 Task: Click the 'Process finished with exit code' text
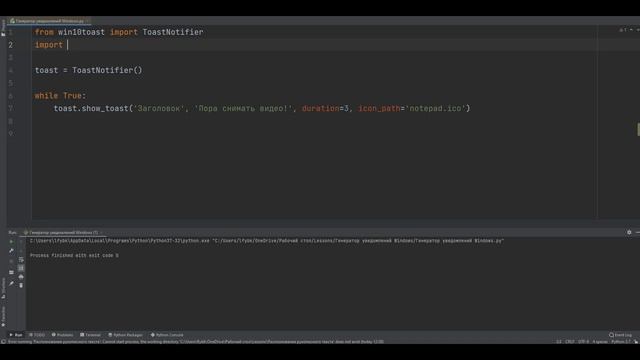coord(74,256)
